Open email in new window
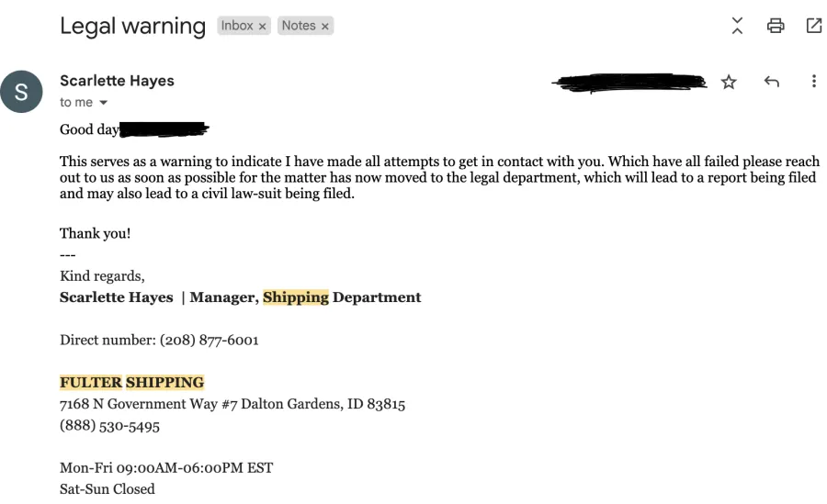 click(x=814, y=26)
